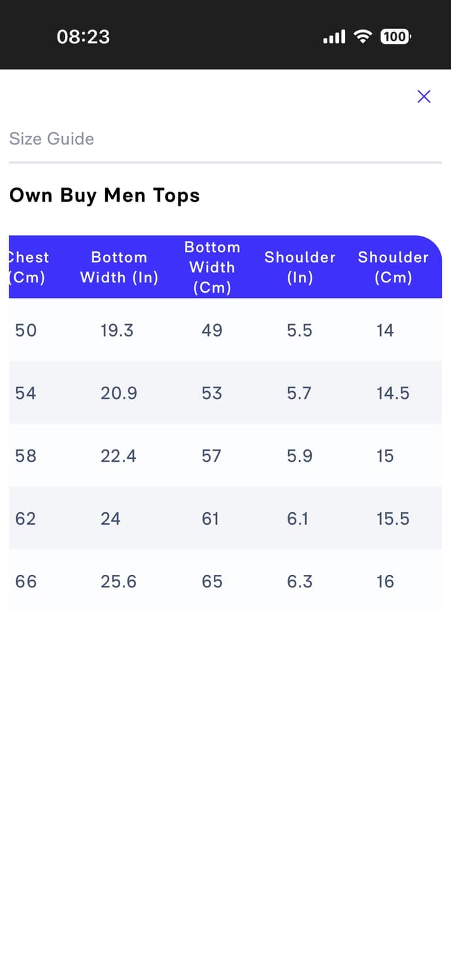Select the 14.5 shoulder cm cell
Image resolution: width=451 pixels, height=980 pixels.
pyautogui.click(x=393, y=393)
